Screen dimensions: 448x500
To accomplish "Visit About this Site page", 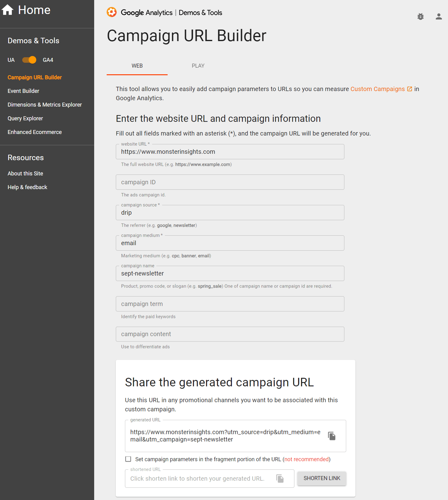I will 25,173.
